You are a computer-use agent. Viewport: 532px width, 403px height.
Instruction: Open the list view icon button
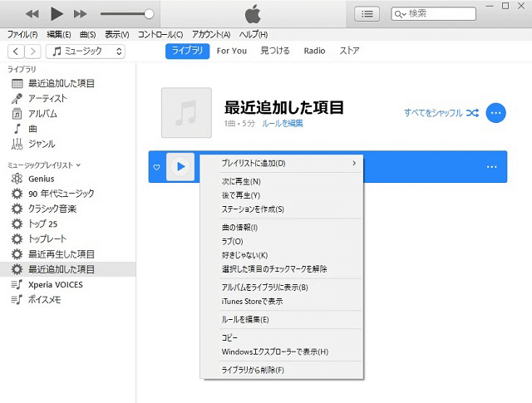click(367, 13)
